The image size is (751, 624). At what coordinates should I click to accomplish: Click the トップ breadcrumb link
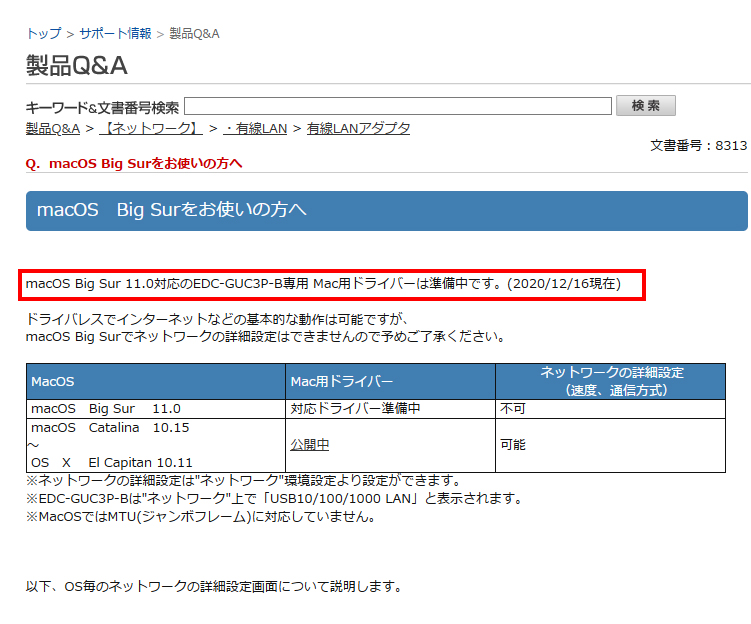pyautogui.click(x=44, y=34)
